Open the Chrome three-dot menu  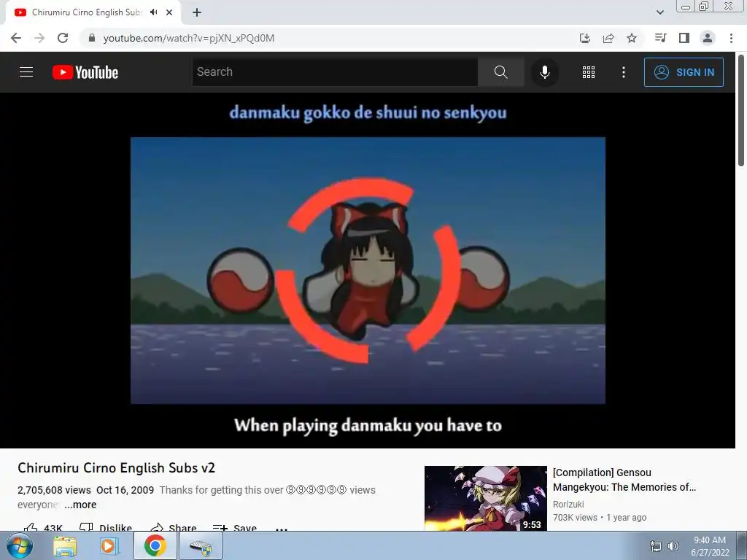point(731,38)
